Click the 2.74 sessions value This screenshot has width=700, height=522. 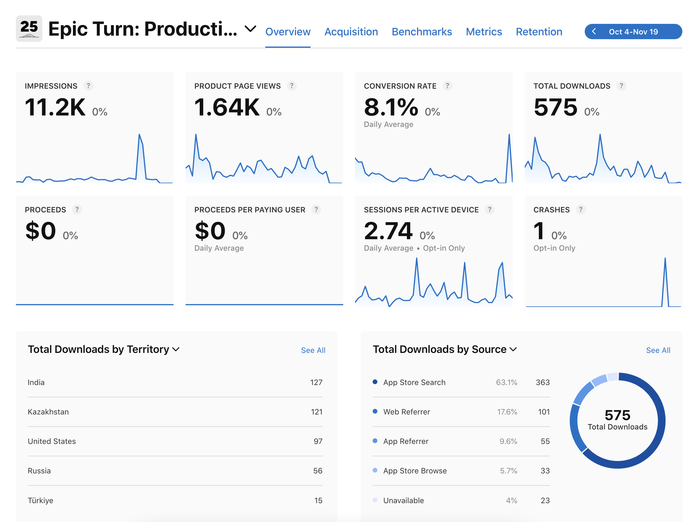[388, 231]
